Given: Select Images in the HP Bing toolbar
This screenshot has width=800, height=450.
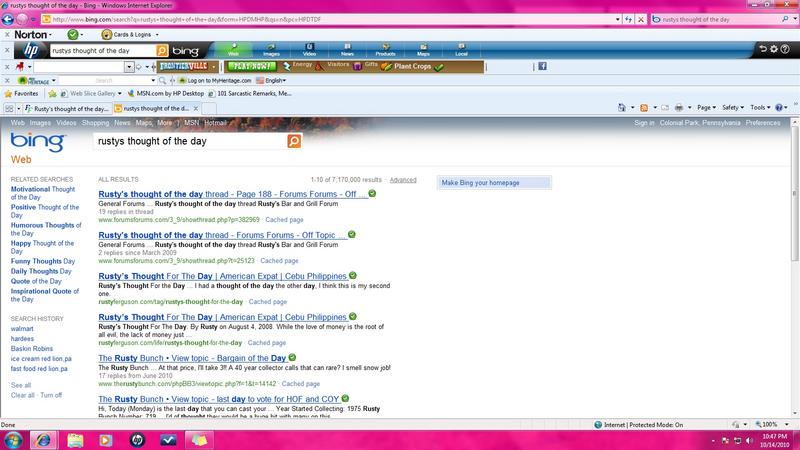Looking at the screenshot, I should [x=271, y=50].
